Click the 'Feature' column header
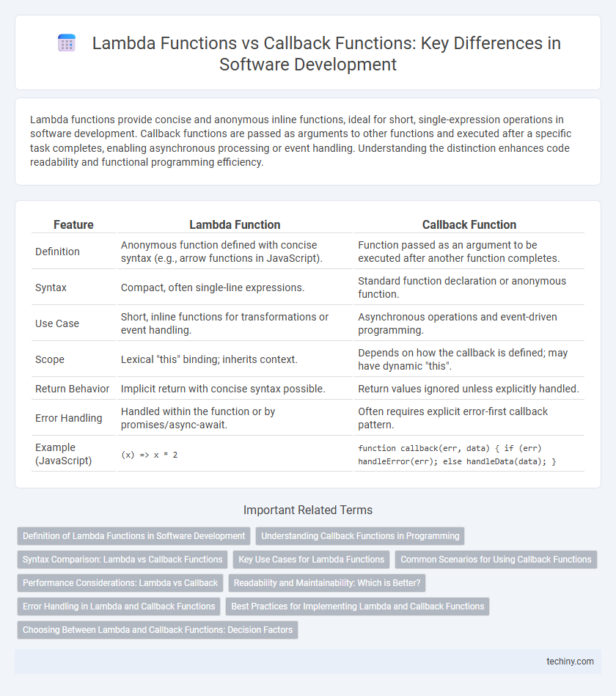The image size is (616, 696). (x=73, y=224)
